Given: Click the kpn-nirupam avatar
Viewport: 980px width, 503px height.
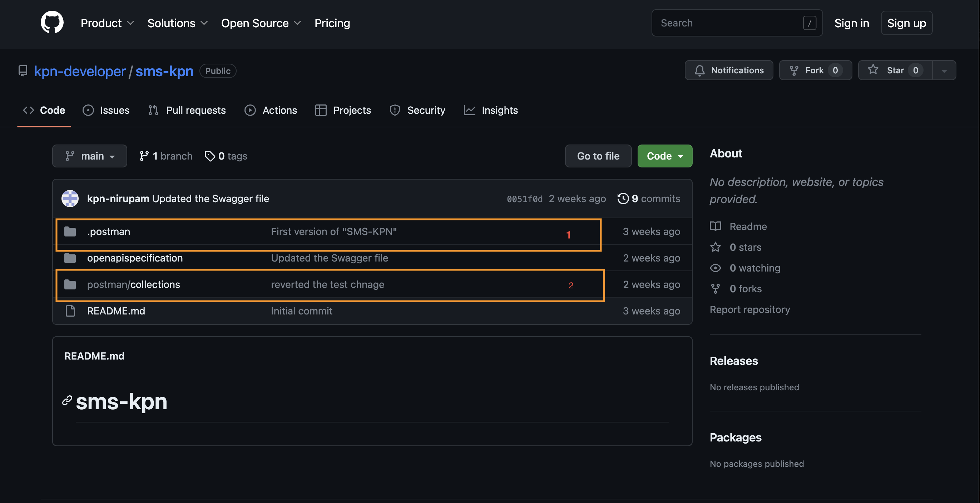Looking at the screenshot, I should [x=70, y=199].
